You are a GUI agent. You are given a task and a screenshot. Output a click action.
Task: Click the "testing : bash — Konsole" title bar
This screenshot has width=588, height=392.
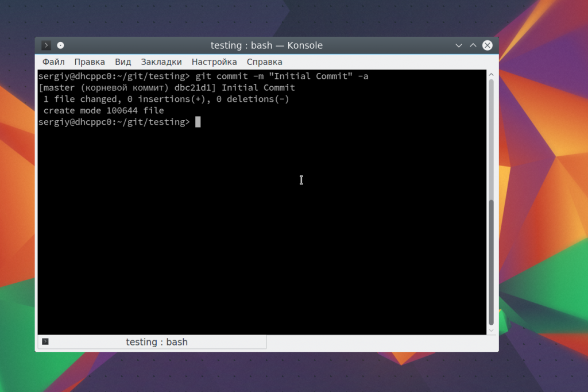click(266, 45)
